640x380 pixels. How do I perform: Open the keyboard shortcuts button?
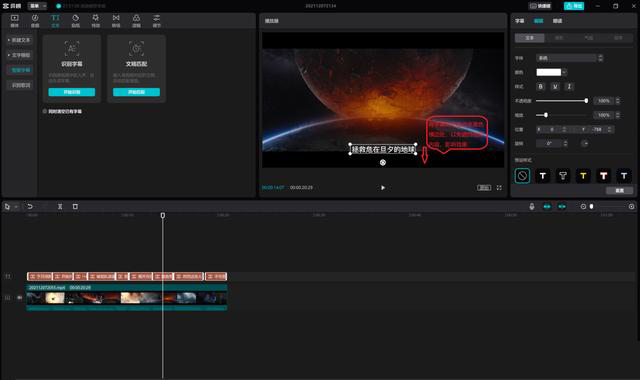[x=540, y=6]
